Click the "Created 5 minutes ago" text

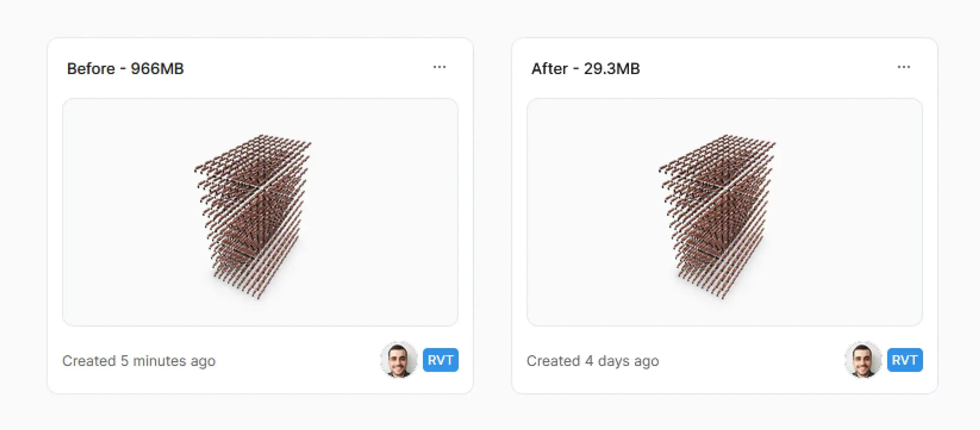pyautogui.click(x=139, y=361)
